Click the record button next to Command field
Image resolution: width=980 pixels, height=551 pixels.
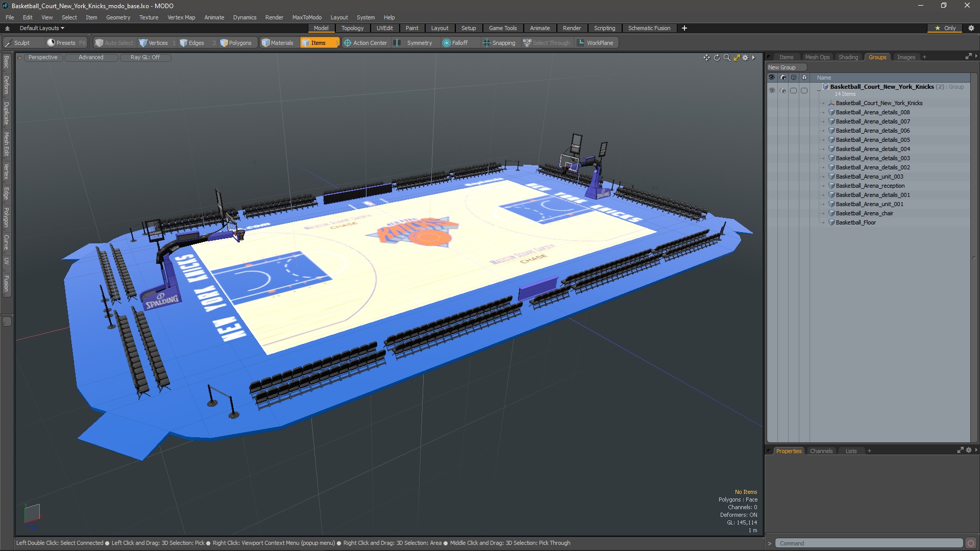click(971, 543)
